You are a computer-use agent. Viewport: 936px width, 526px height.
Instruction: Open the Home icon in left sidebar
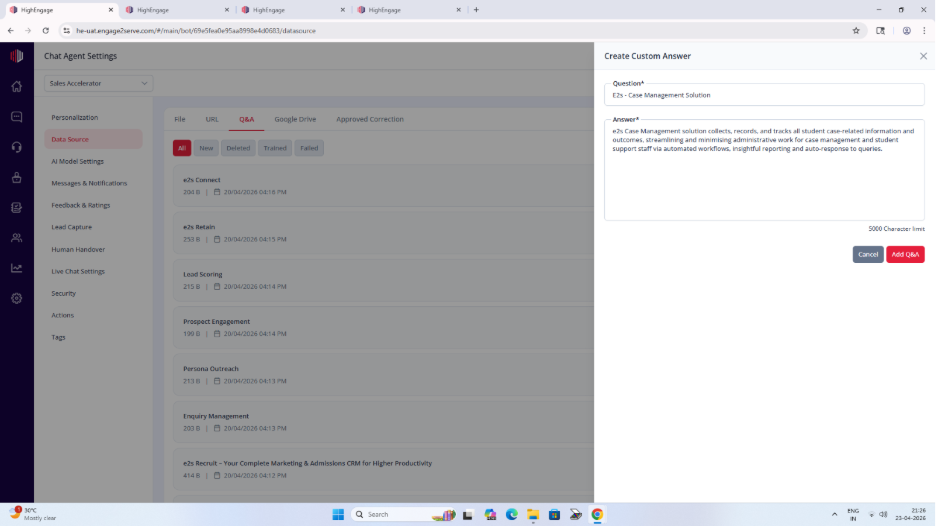point(17,86)
